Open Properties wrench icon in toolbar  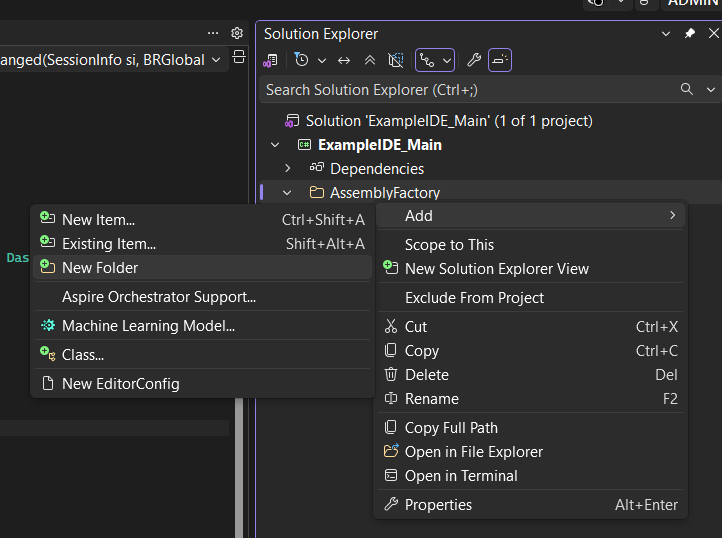coord(474,60)
